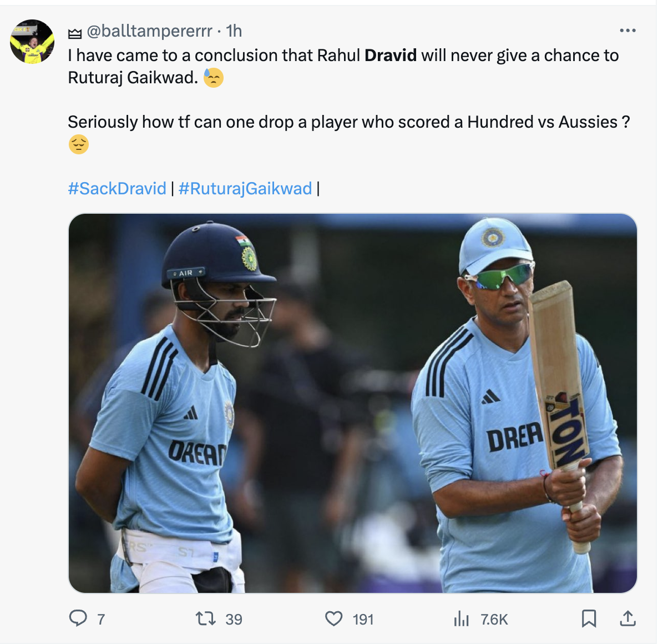Click the tweet text about Hundred vs Aussies
The width and height of the screenshot is (658, 644).
pos(349,122)
